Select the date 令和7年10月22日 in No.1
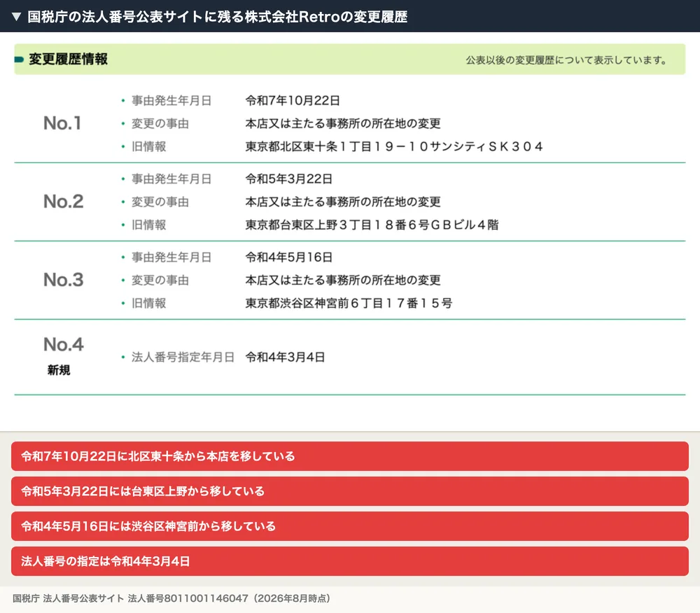This screenshot has height=613, width=700. coord(293,100)
